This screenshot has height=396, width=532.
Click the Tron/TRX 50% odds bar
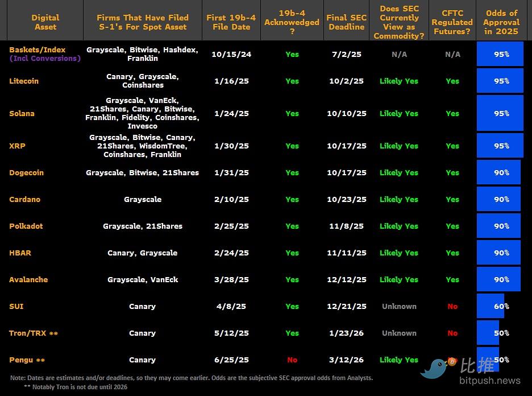click(x=488, y=333)
